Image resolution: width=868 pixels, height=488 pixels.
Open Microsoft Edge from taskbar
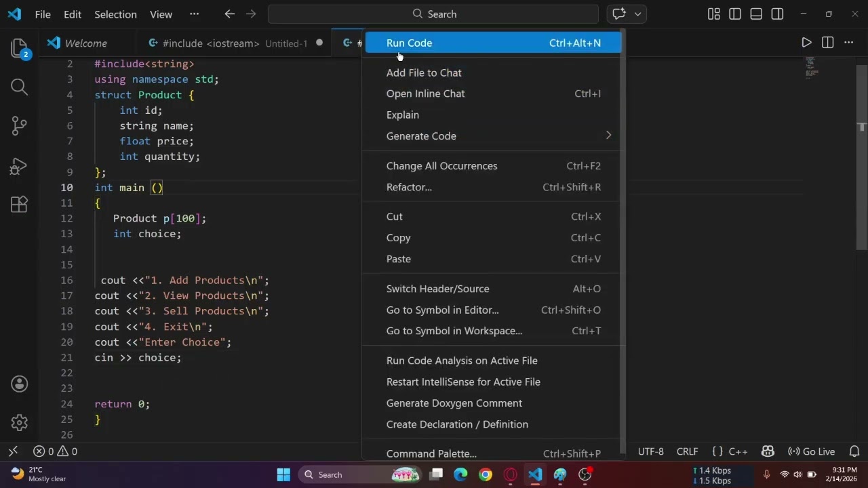coord(460,474)
